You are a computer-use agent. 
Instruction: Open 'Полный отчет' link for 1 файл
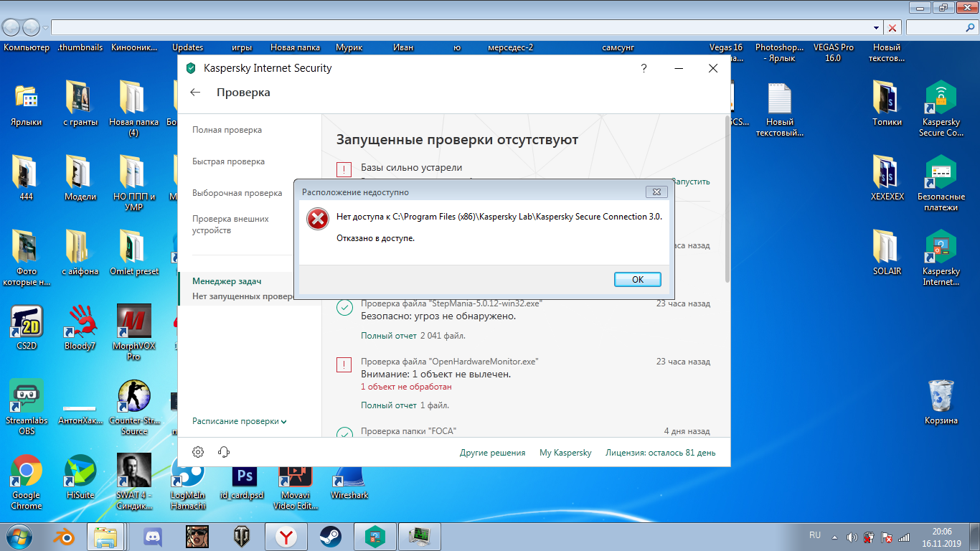pyautogui.click(x=389, y=405)
